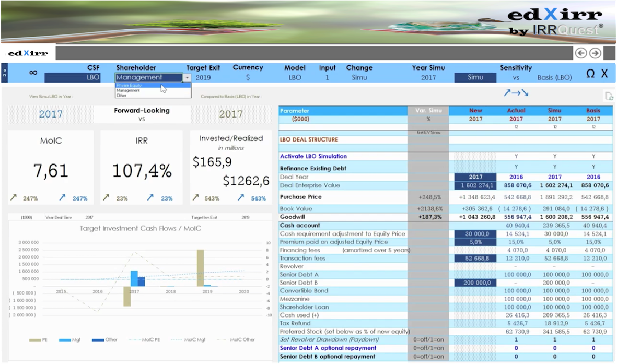Viewport: 617px width, 364px height.
Task: Click the infinity symbol icon
Action: (x=33, y=73)
